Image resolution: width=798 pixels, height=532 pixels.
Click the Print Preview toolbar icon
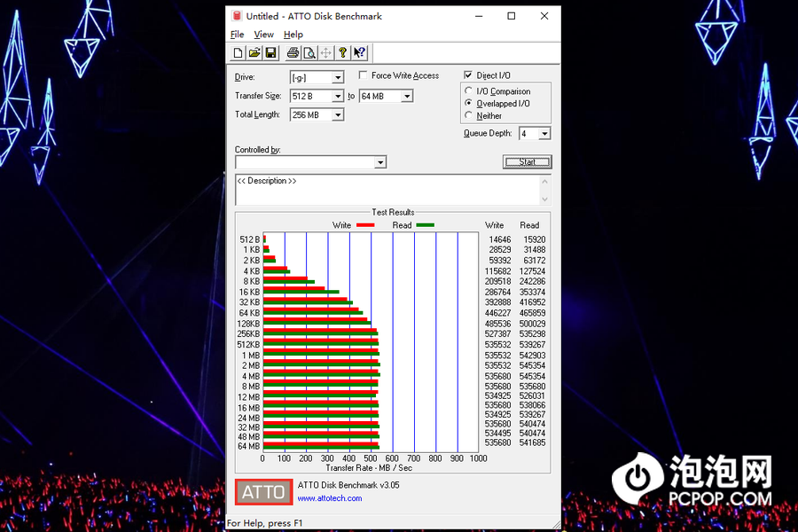coord(309,52)
